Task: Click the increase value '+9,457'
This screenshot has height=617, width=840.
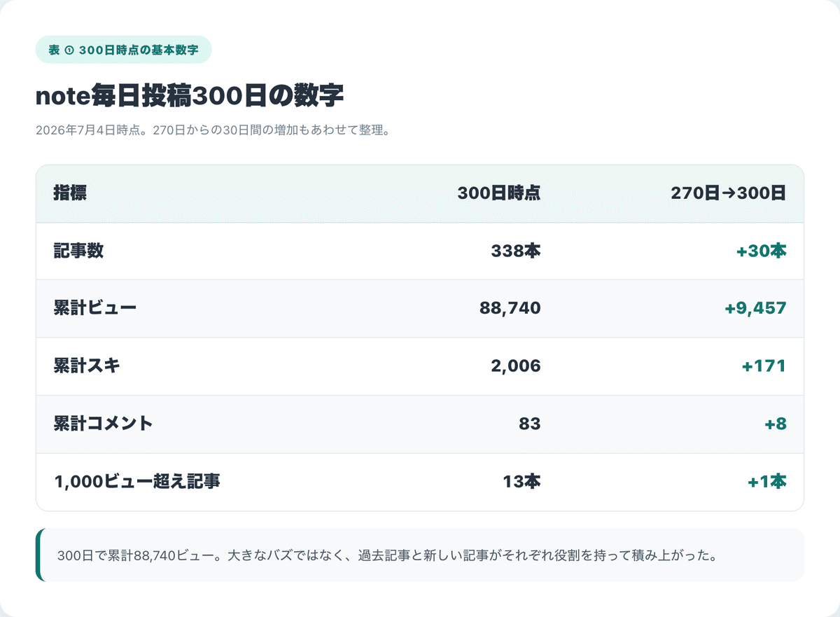Action: (756, 308)
